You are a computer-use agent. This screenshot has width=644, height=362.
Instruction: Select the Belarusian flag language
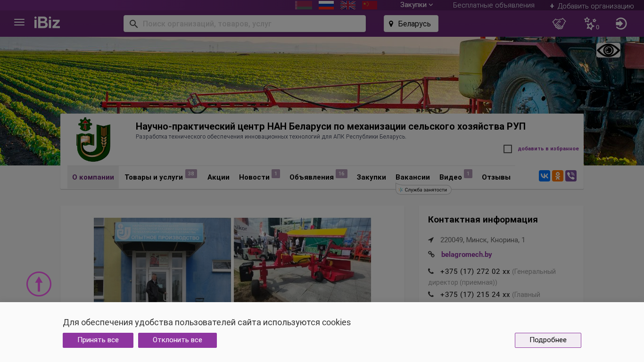pyautogui.click(x=304, y=5)
